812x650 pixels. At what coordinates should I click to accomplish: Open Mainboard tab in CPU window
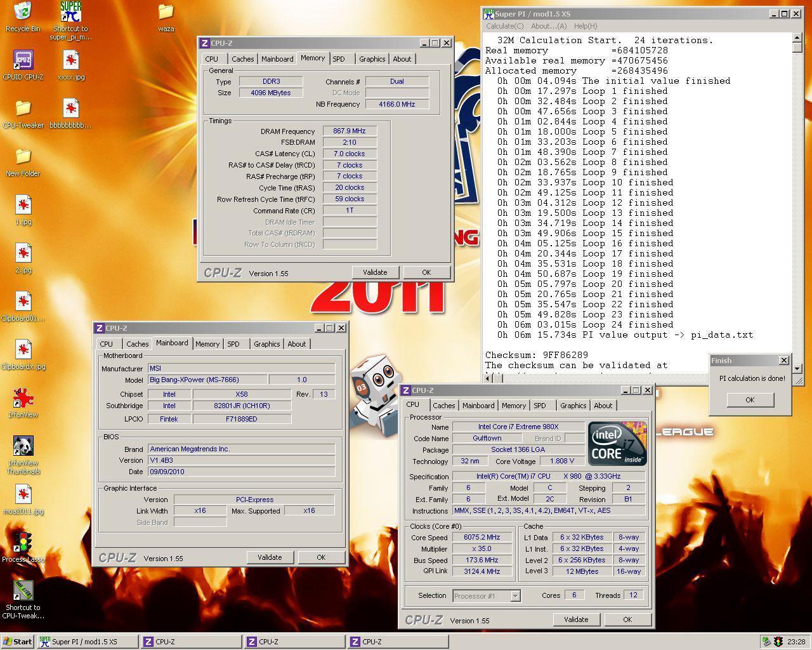pyautogui.click(x=478, y=406)
